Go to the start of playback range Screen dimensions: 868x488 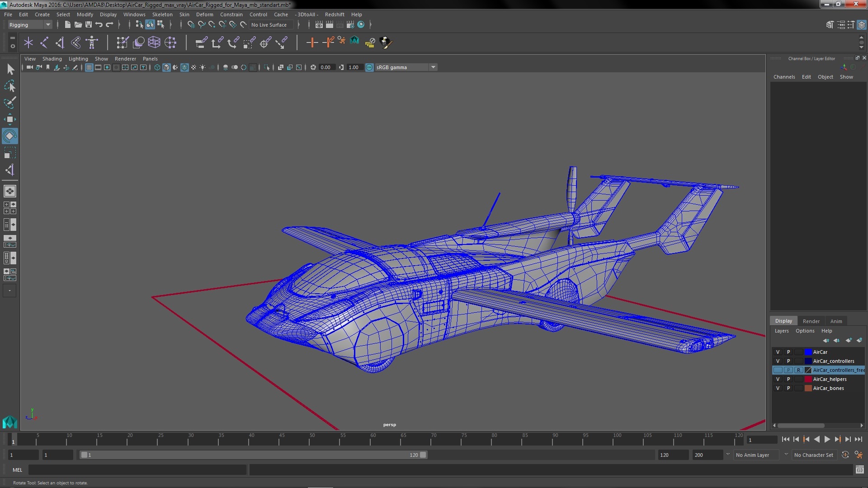(x=785, y=439)
